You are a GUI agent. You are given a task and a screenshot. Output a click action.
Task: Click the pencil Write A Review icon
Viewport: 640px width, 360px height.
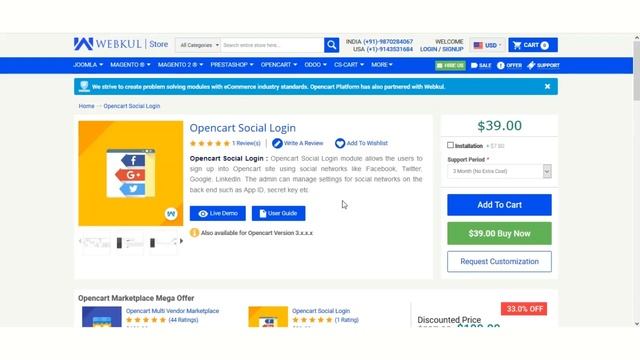[277, 143]
